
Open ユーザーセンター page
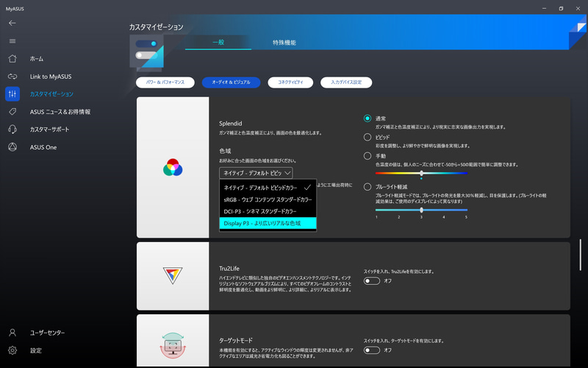[x=47, y=333]
